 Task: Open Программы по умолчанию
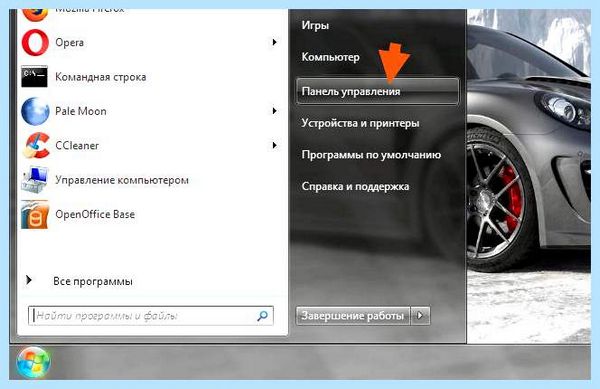[371, 155]
